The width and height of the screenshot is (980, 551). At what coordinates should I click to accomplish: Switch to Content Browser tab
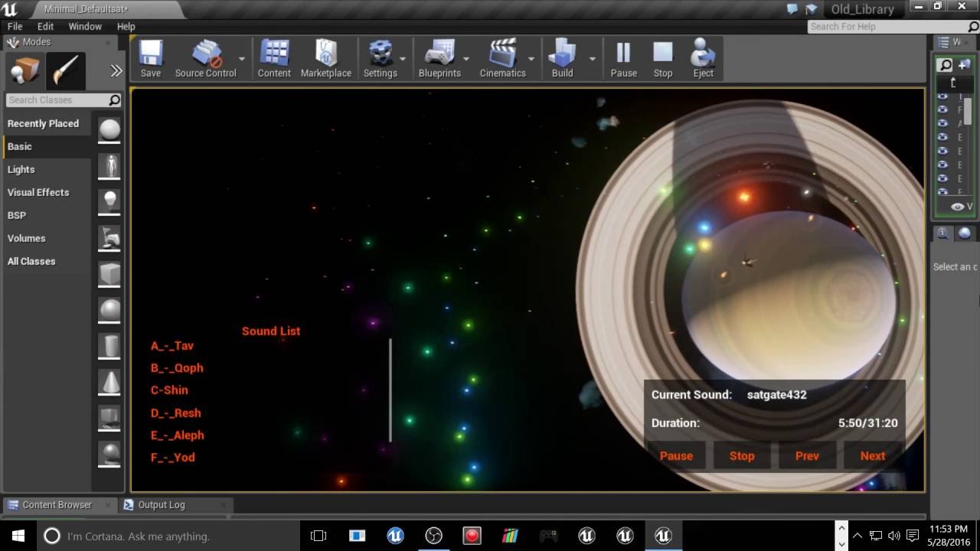point(58,505)
